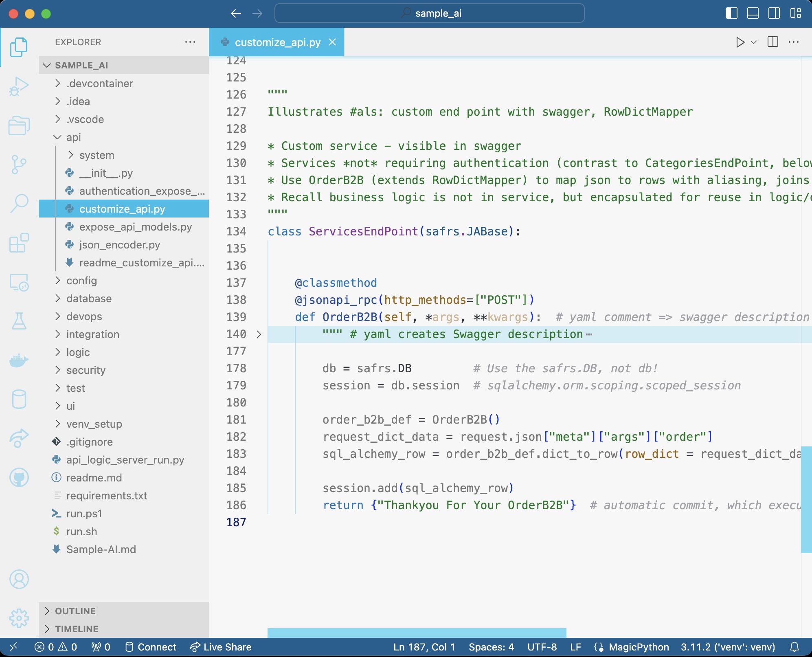
Task: Click Connect in the status bar
Action: click(x=151, y=647)
